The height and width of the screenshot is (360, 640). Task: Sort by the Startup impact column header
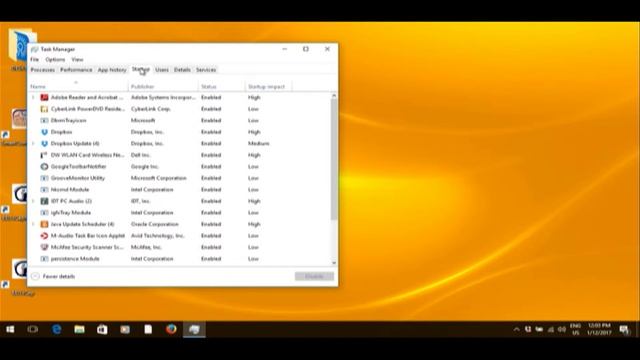pyautogui.click(x=269, y=87)
